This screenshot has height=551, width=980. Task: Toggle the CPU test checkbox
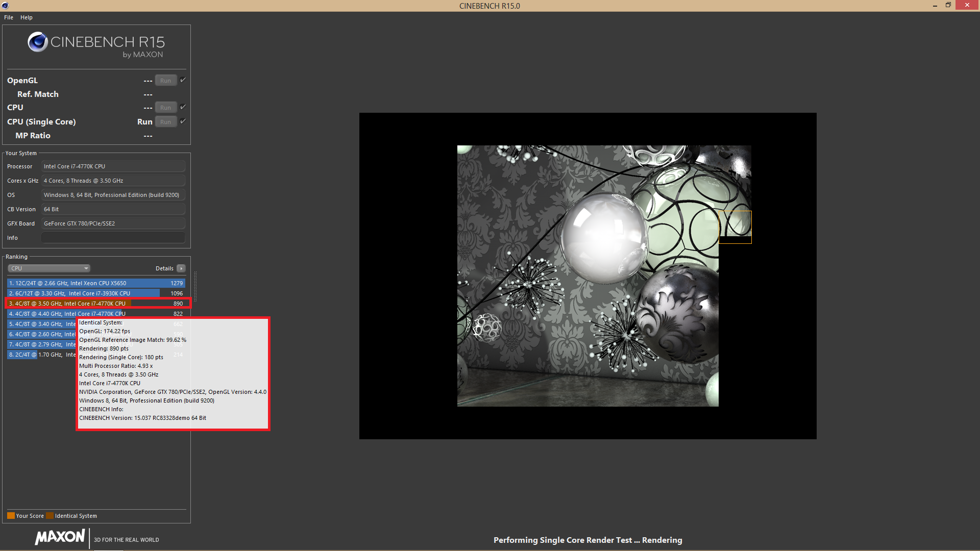183,107
